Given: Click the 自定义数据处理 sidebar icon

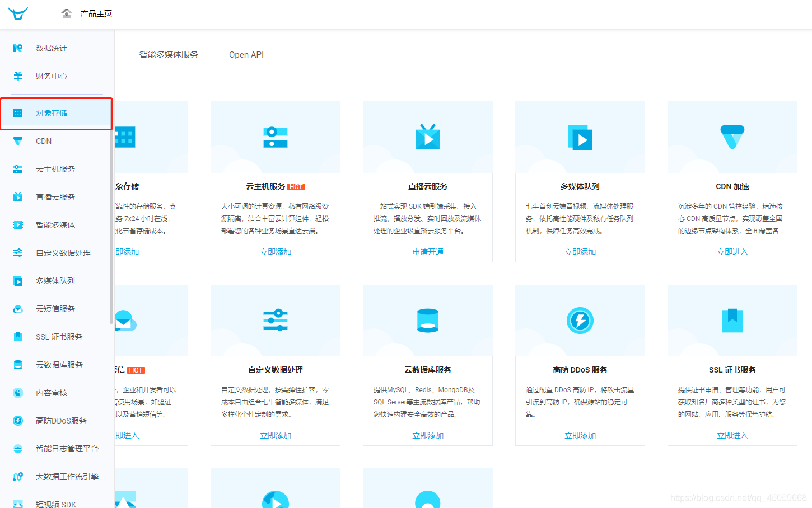Looking at the screenshot, I should (18, 253).
